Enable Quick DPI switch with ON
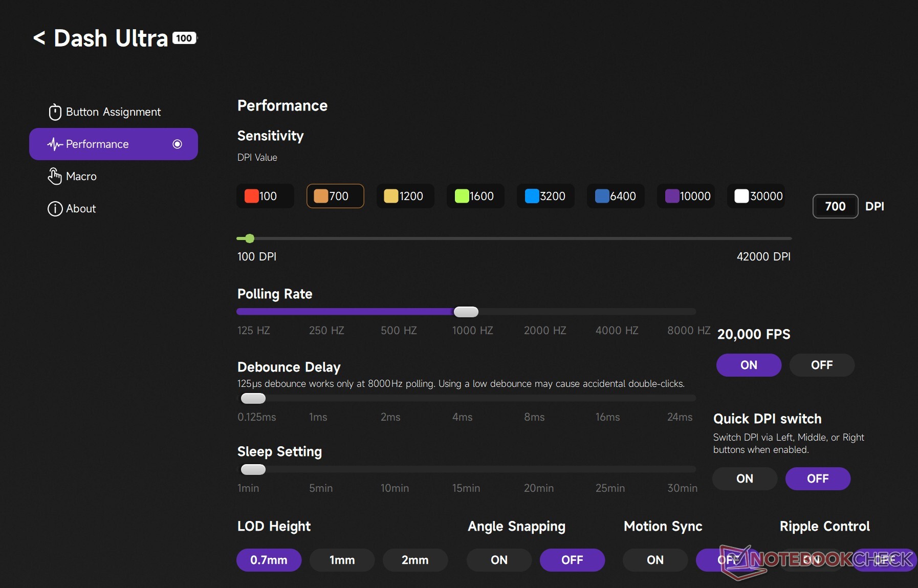 tap(745, 478)
